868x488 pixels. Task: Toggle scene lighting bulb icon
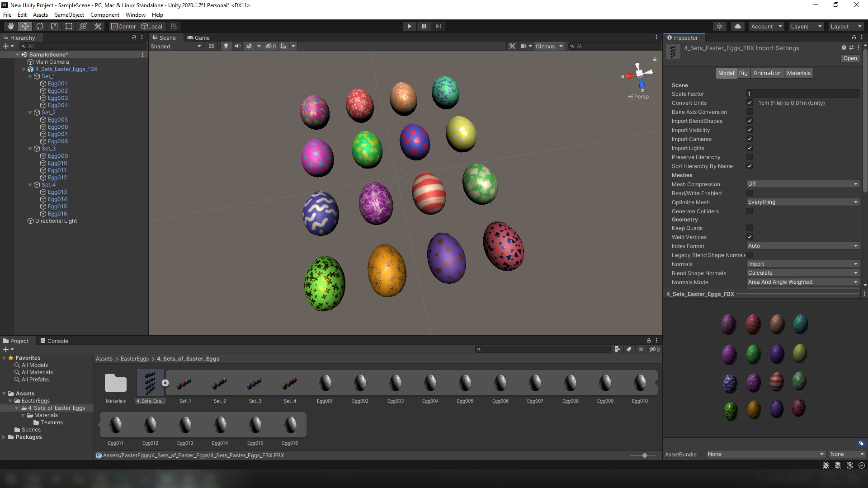pyautogui.click(x=226, y=46)
